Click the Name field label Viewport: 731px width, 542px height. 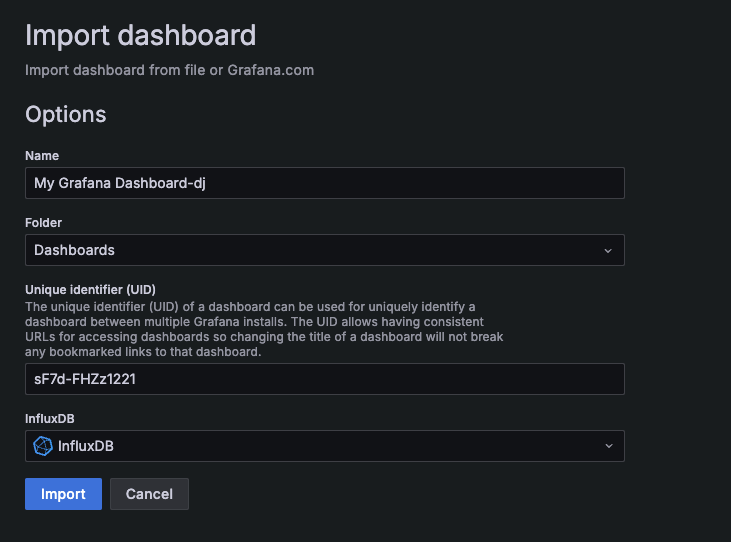click(x=42, y=156)
